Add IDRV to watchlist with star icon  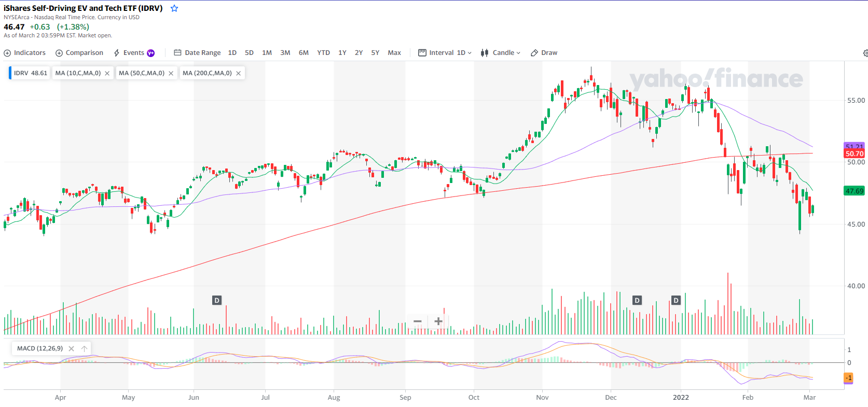tap(174, 8)
